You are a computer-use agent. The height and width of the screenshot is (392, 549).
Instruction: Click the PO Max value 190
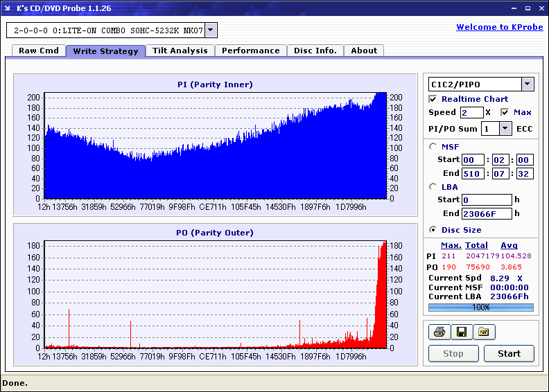[449, 267]
